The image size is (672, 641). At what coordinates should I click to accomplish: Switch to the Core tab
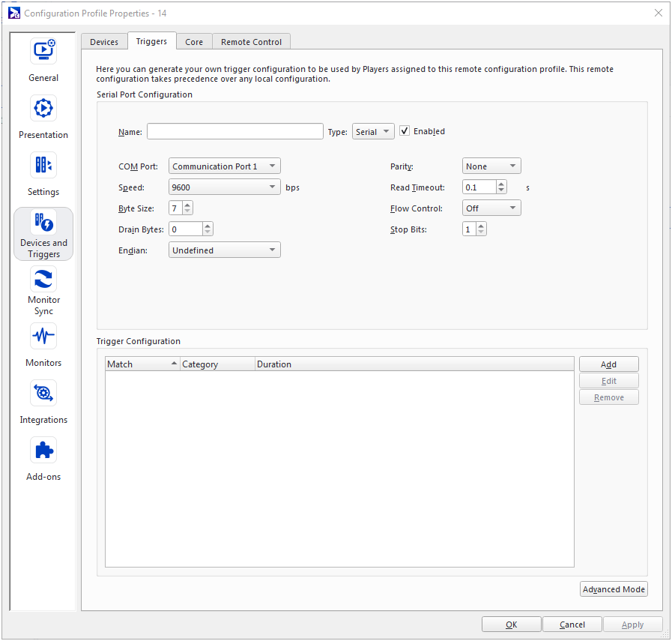[194, 41]
